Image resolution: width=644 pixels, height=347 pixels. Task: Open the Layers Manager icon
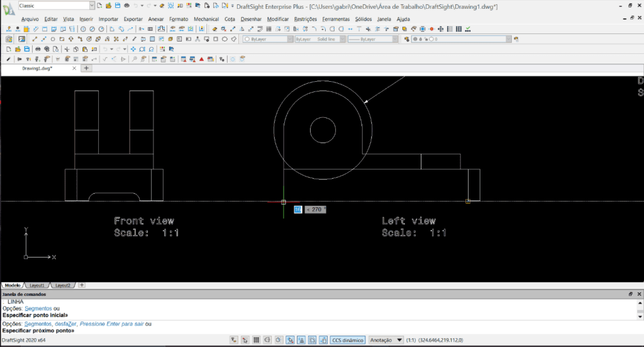click(406, 39)
